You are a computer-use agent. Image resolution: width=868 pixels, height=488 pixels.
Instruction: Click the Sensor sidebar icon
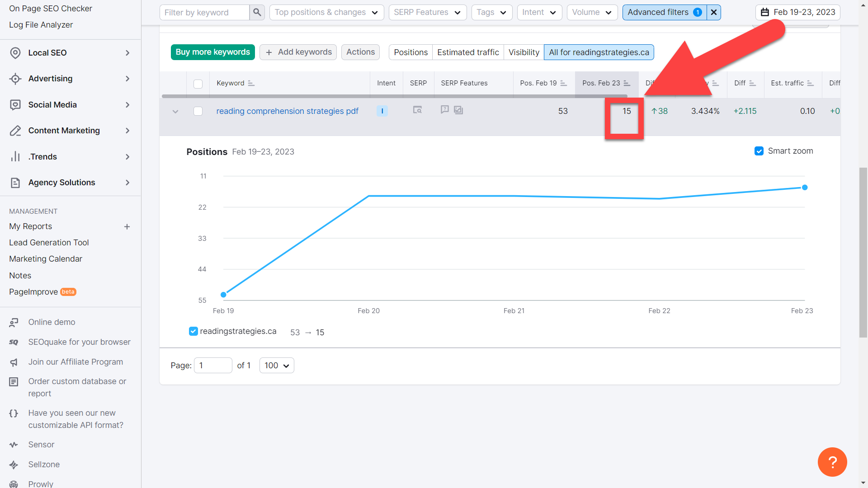tap(14, 444)
